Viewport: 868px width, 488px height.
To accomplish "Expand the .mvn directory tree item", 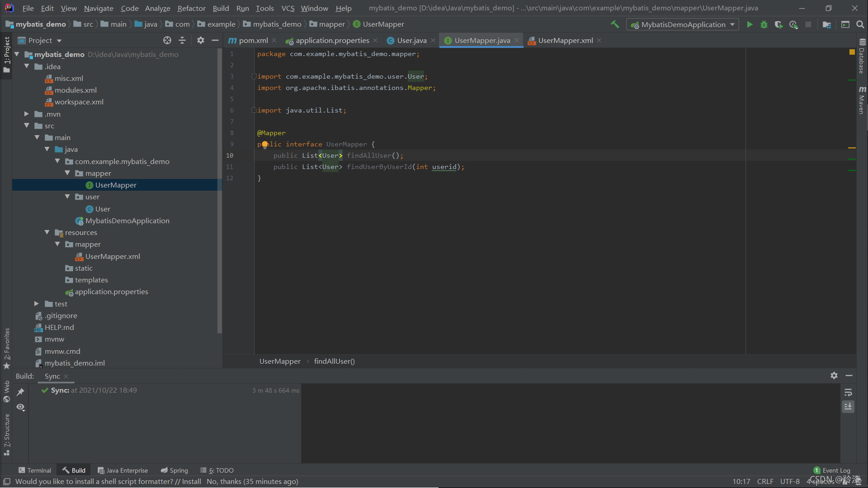I will tap(27, 114).
